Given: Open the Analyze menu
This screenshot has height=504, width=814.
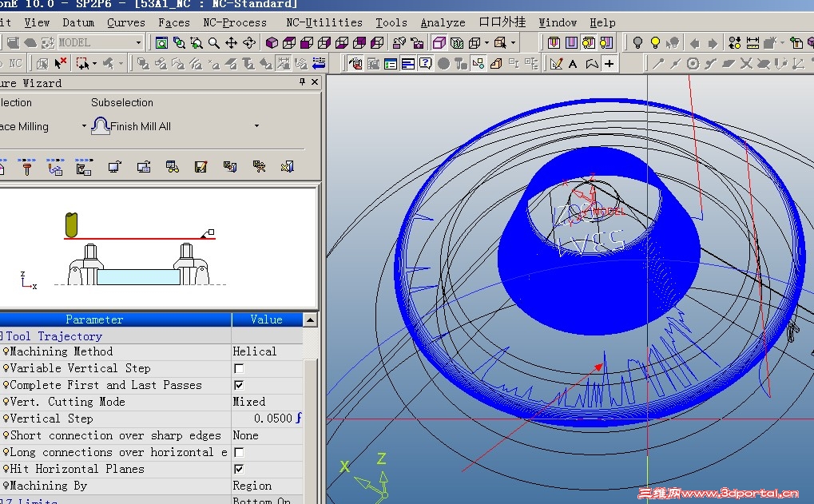Looking at the screenshot, I should pos(443,22).
